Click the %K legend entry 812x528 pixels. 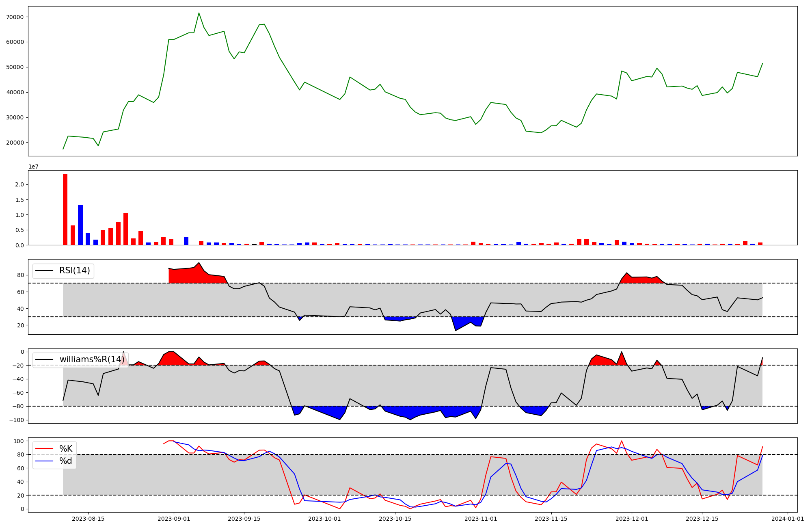65,449
